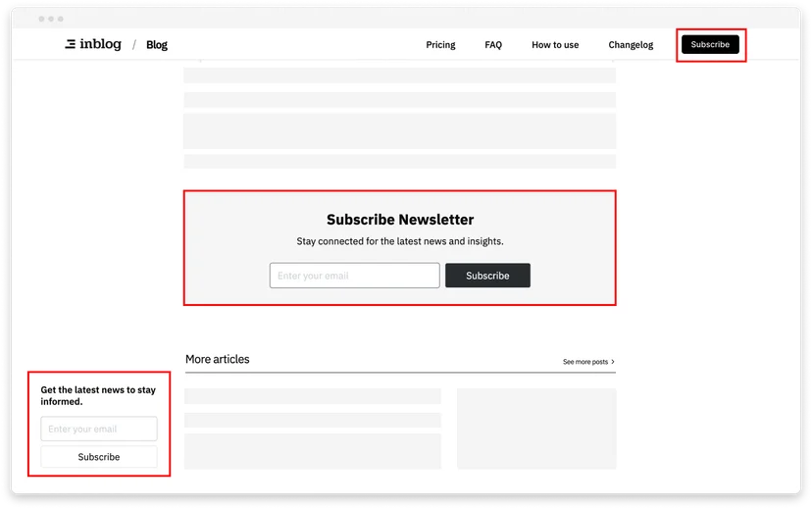
Task: Click the inblog logo icon
Action: (x=70, y=44)
